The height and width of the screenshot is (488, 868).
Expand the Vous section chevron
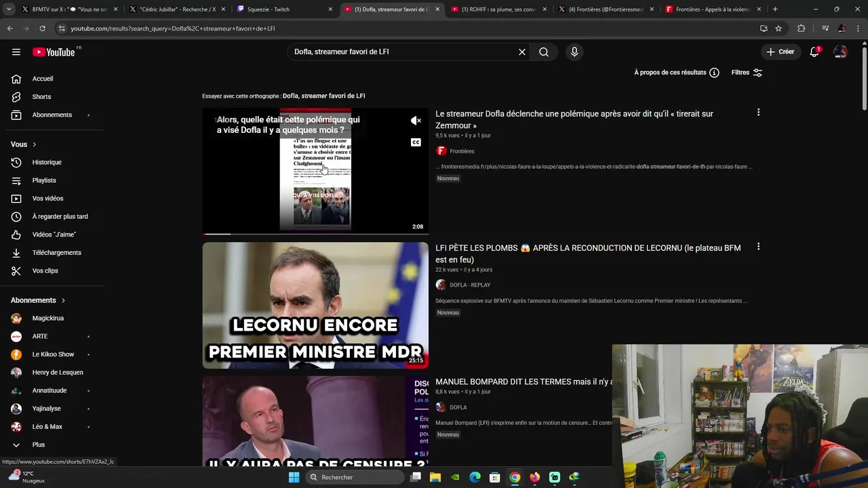35,144
